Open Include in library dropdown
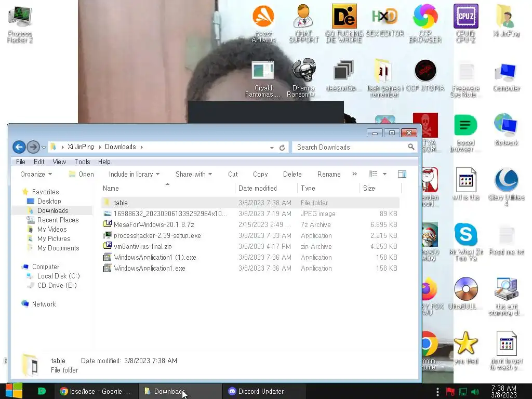532x399 pixels. (134, 174)
